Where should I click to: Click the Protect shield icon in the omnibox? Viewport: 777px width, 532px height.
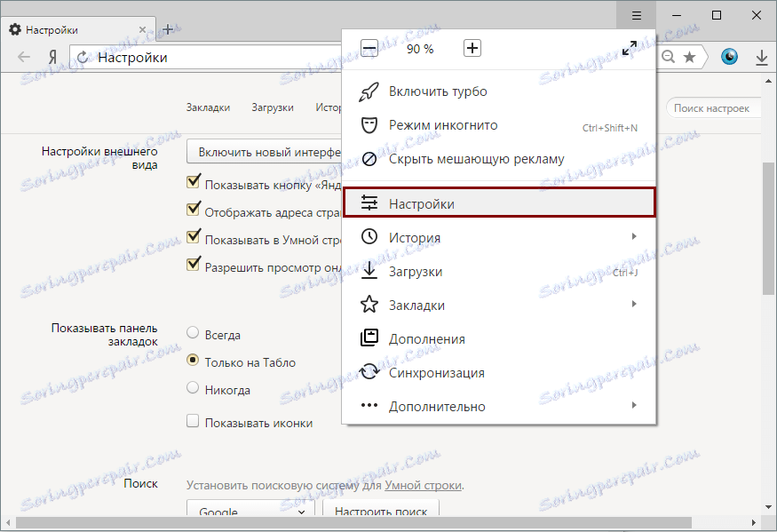[728, 56]
